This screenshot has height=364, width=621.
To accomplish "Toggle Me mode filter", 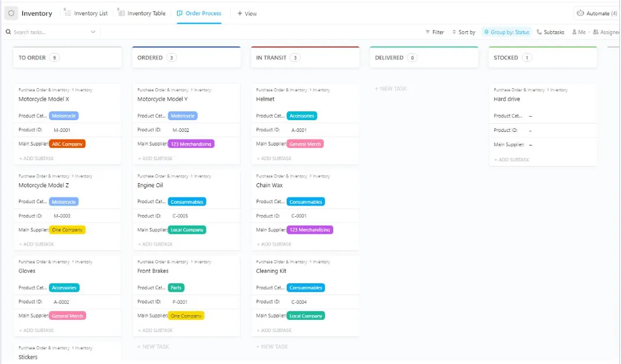I will coord(579,32).
